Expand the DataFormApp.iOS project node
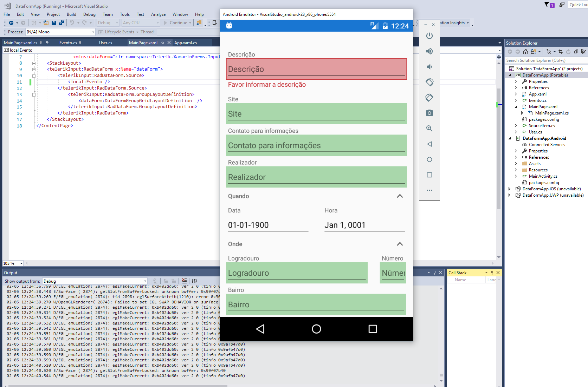Screen dimensions: 588x387 [x=510, y=189]
